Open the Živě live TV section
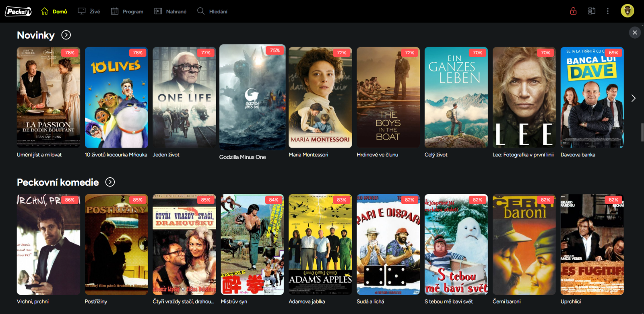 coord(89,11)
